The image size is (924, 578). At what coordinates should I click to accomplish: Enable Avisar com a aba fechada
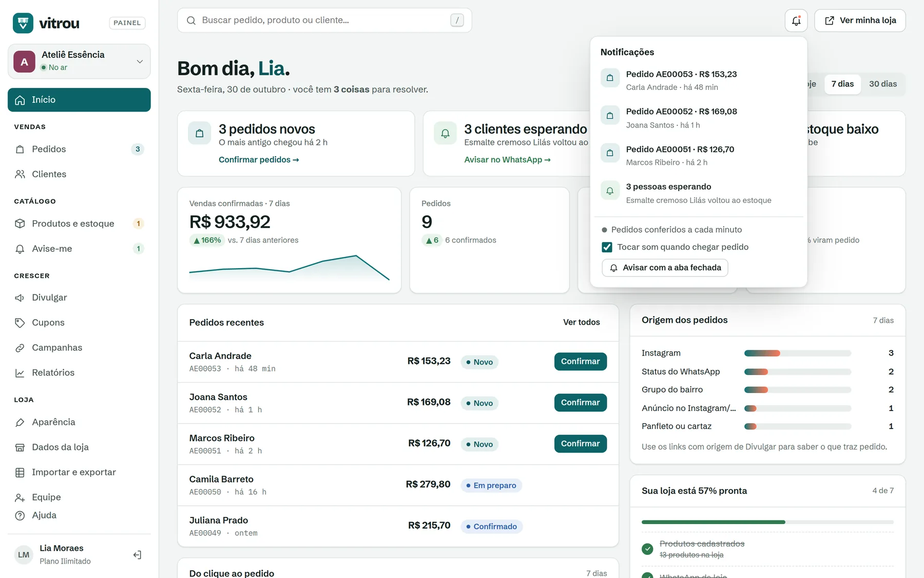(665, 268)
